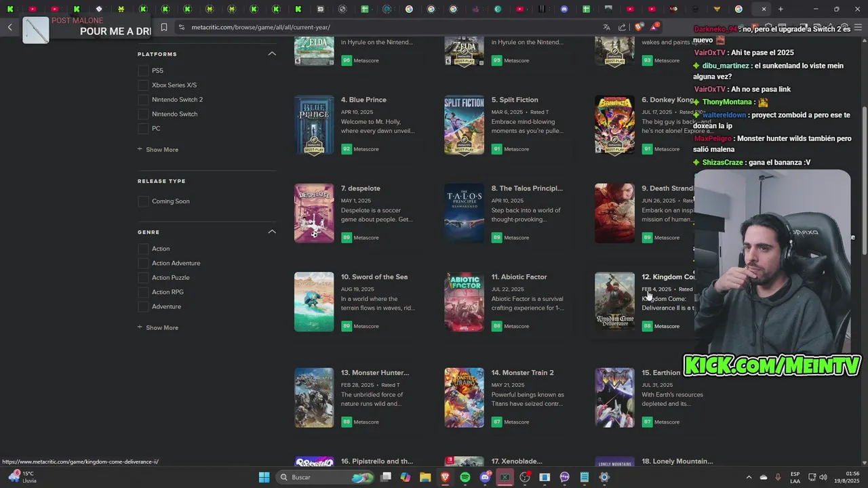Collapse the Genre filter section
Viewport: 868px width, 488px height.
coord(272,232)
